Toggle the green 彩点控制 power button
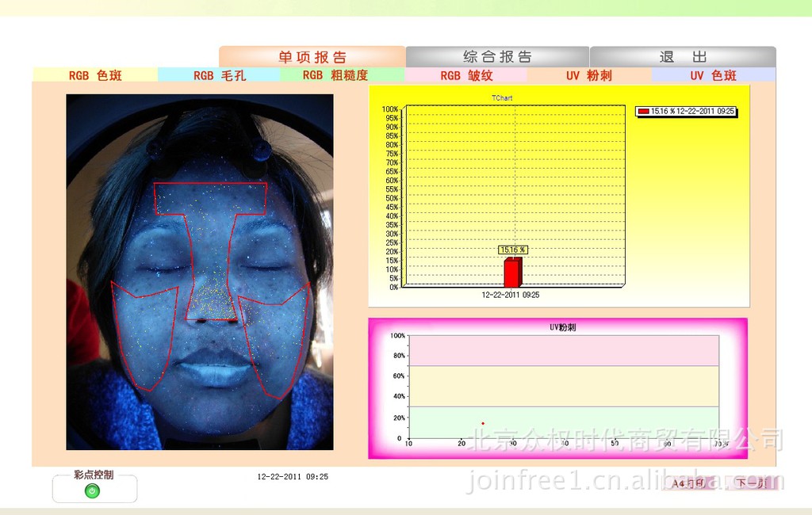Viewport: 812px width, 515px height. (x=92, y=491)
